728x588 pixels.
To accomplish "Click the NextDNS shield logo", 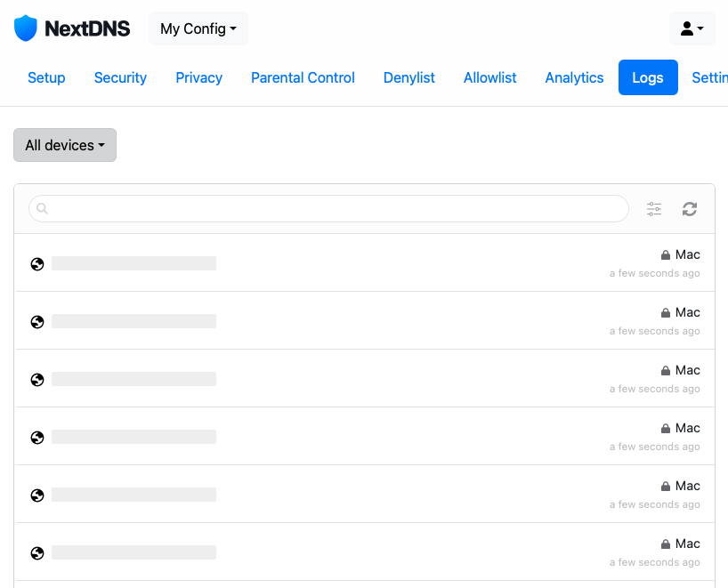I will (26, 28).
